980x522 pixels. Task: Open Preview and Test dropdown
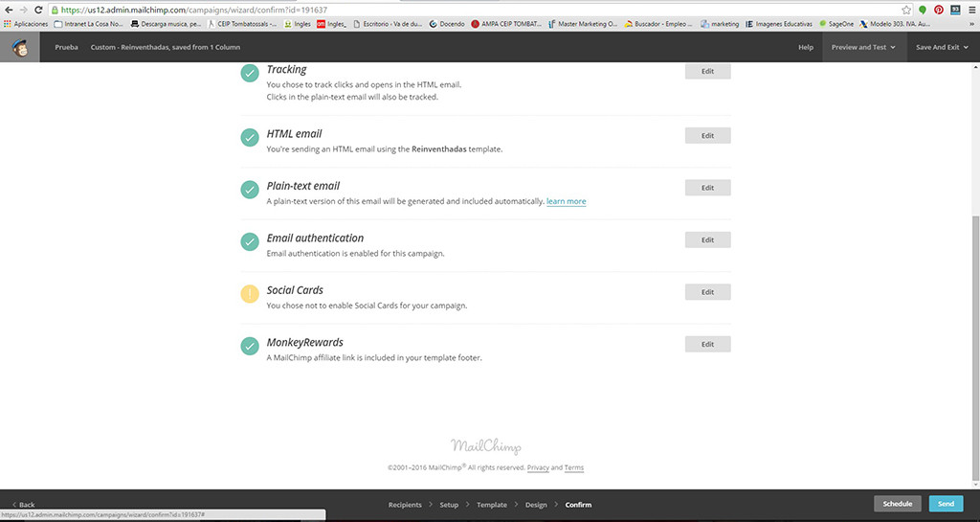864,48
